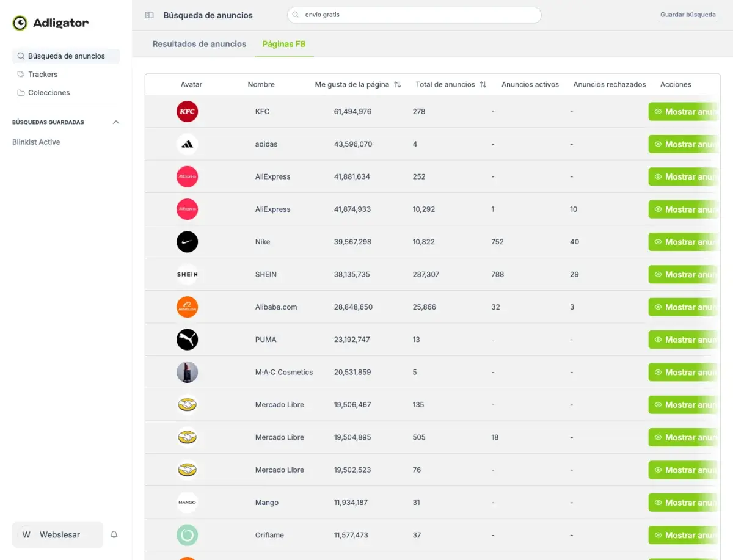Show ads for Mercado Libre with 76 ads
The width and height of the screenshot is (733, 560).
click(683, 470)
